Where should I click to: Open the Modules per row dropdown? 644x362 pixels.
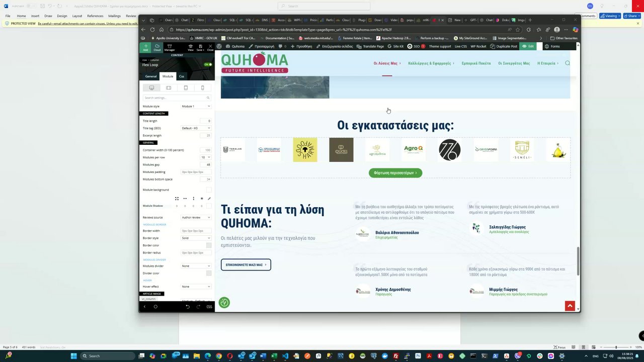pyautogui.click(x=206, y=157)
